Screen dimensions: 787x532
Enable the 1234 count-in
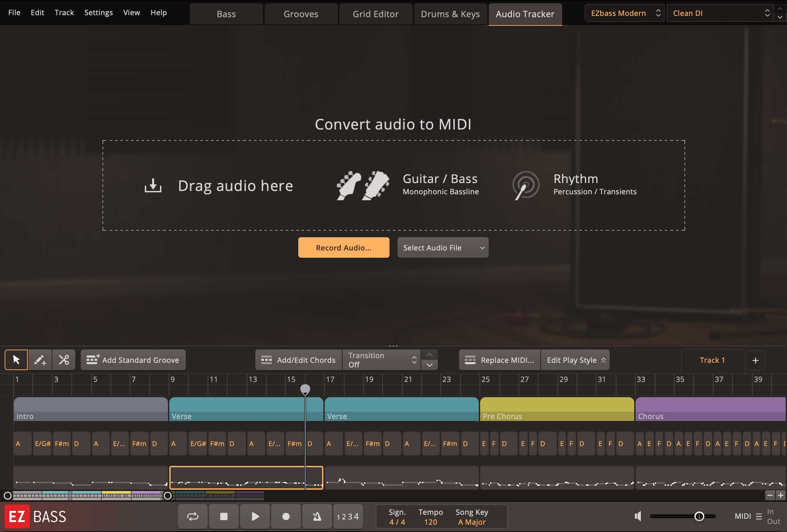(348, 516)
